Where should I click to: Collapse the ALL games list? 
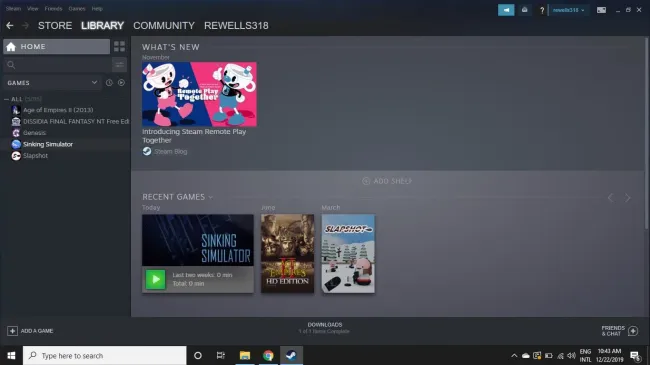pyautogui.click(x=6, y=99)
